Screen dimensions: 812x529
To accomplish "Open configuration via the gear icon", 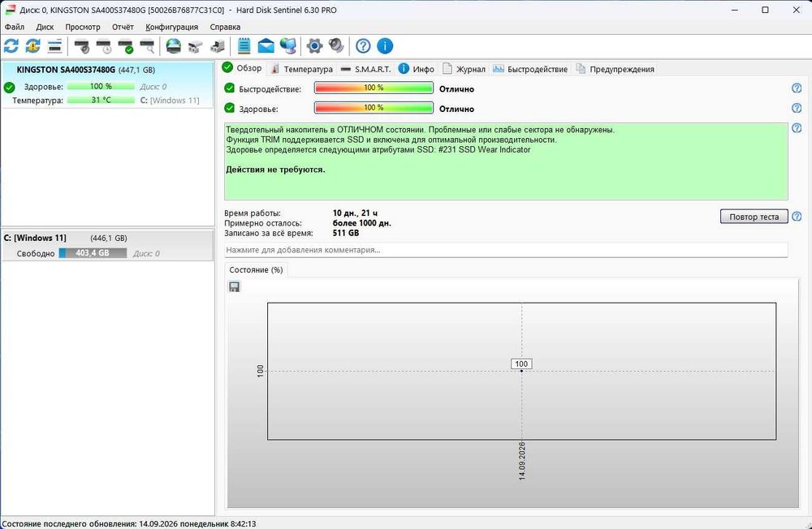I will tap(314, 46).
